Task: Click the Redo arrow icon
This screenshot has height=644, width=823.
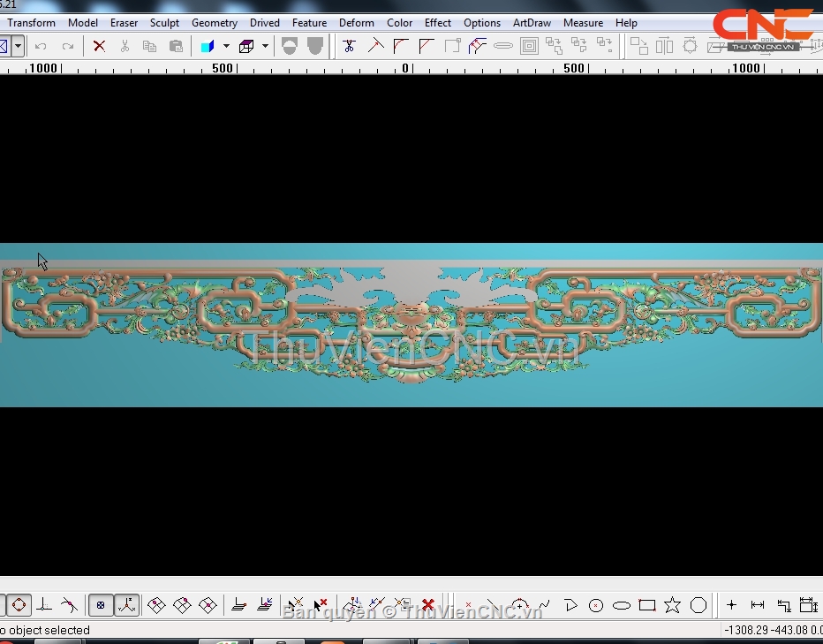Action: click(x=68, y=46)
